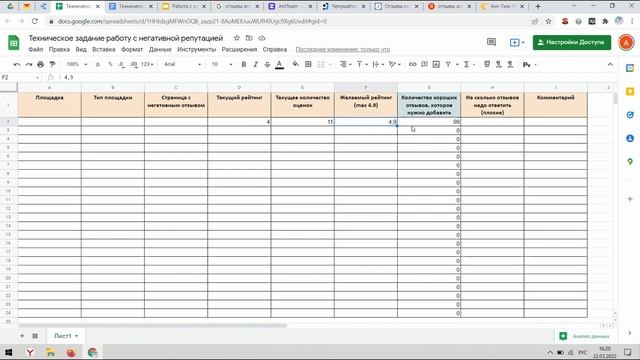Viewport: 640px width, 360px height.
Task: Apply strikethrough formatting
Action: tap(267, 64)
